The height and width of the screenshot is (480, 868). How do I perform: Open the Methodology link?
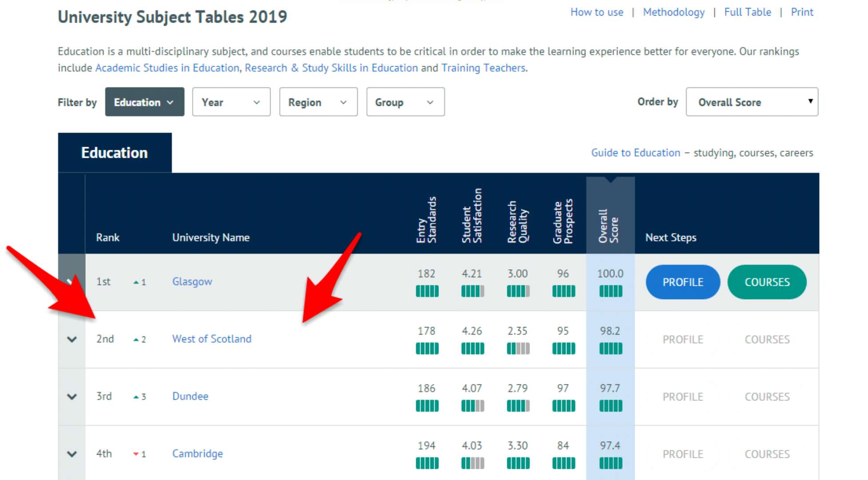pyautogui.click(x=673, y=12)
